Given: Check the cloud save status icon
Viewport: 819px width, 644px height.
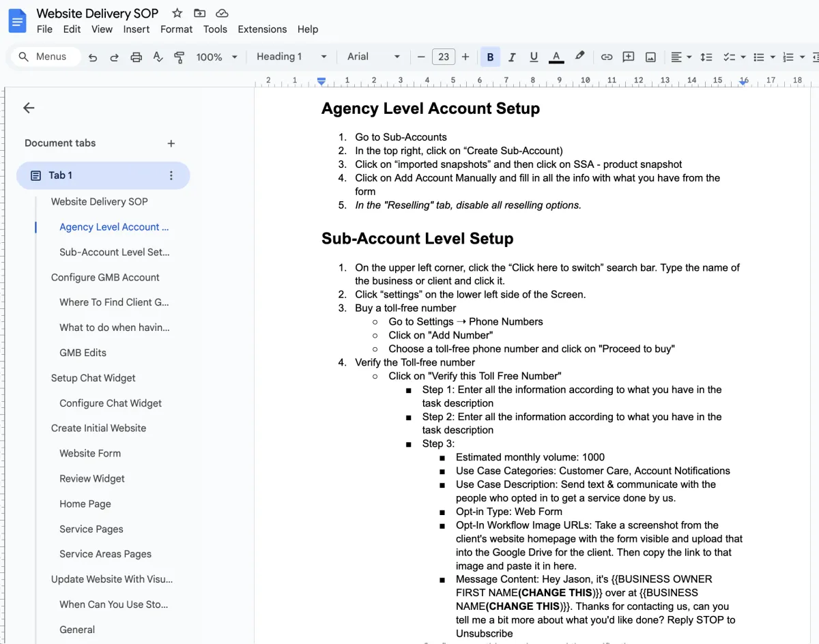Looking at the screenshot, I should tap(221, 13).
